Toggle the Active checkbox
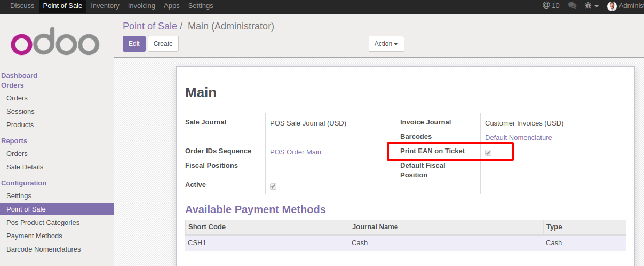Screen dimensions: 644x266 273,186
